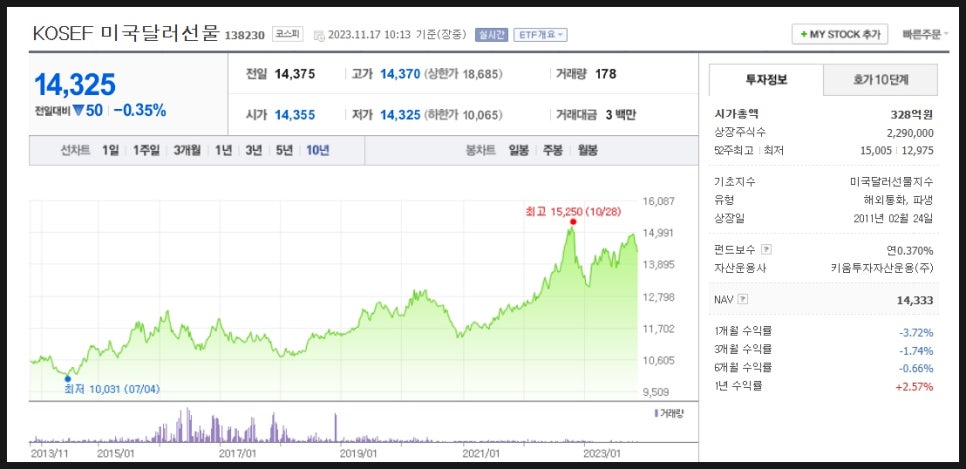Click the stock code 138230

(245, 36)
